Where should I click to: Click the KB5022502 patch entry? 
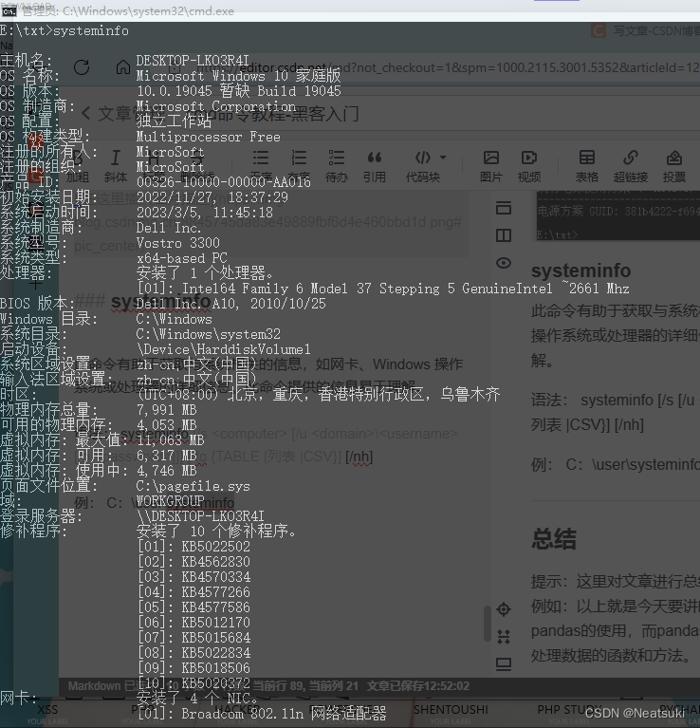[215, 547]
